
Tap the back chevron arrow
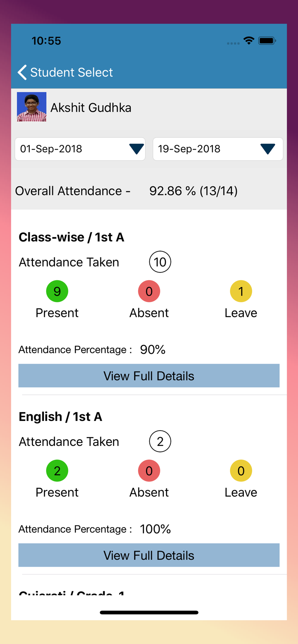click(22, 72)
